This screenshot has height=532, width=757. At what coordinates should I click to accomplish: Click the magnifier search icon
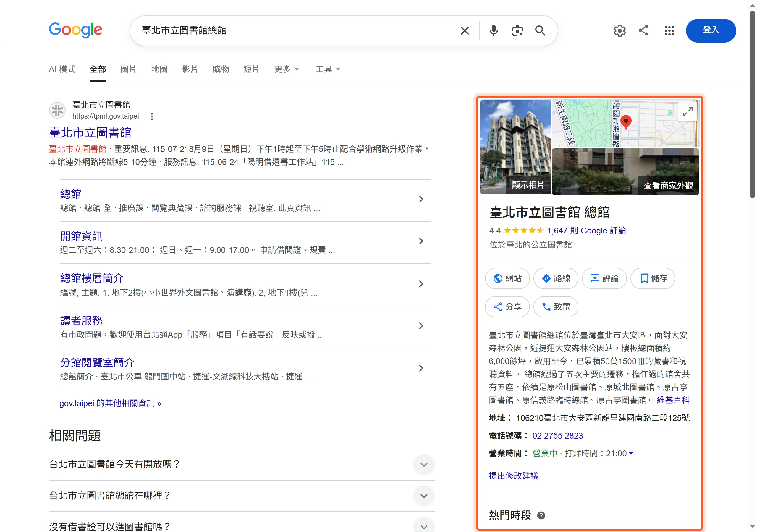coord(540,31)
